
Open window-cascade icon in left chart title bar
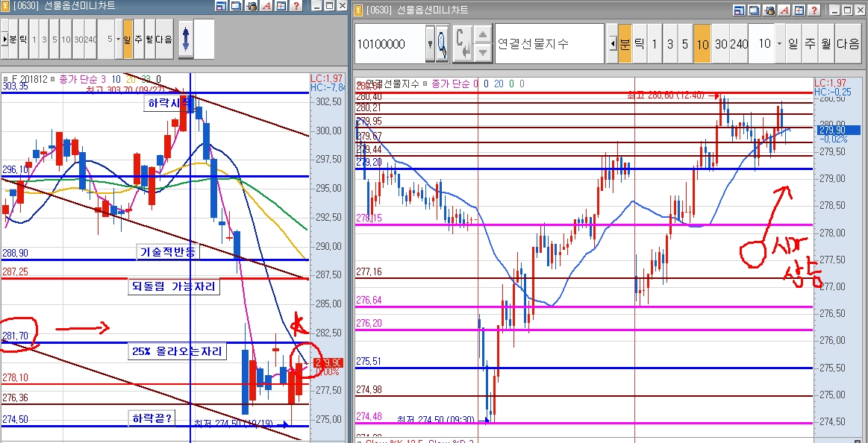click(221, 6)
